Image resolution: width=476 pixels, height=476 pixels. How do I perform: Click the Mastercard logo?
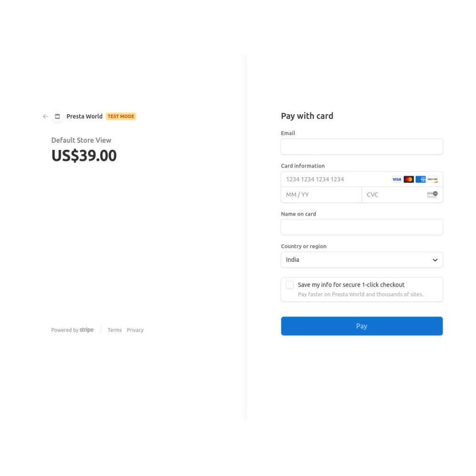408,179
